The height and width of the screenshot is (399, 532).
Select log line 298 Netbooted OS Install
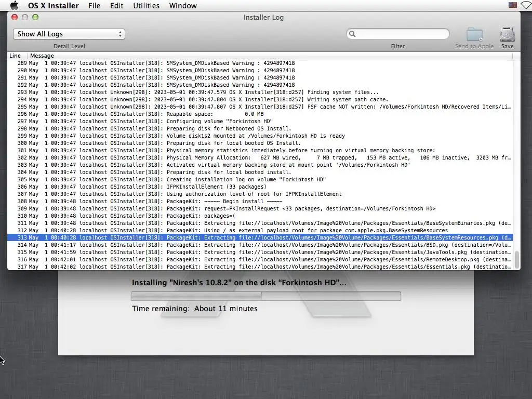[x=260, y=129]
